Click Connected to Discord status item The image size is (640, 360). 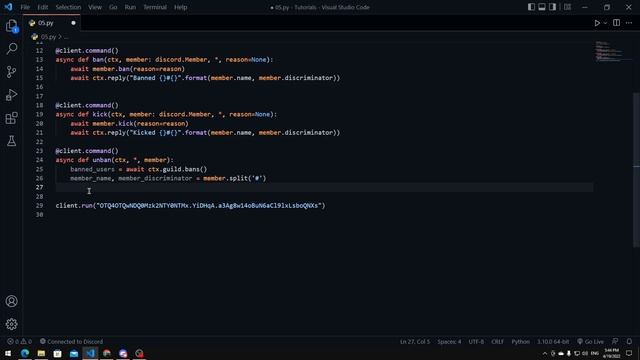click(x=71, y=342)
